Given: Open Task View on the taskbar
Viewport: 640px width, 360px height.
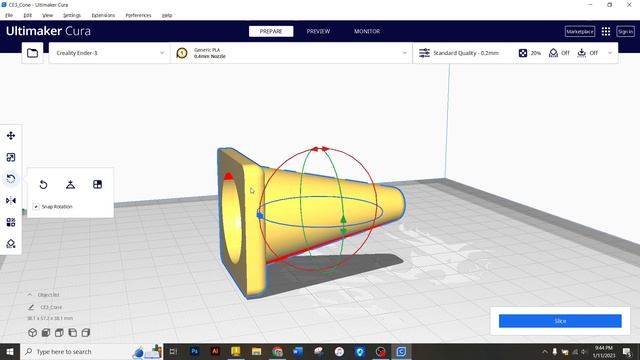Looking at the screenshot, I should (x=173, y=351).
